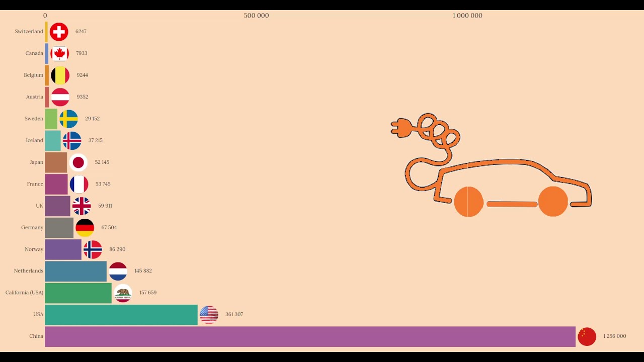Click the 'Switzerland' label
Screen dimensions: 644x362
click(29, 31)
